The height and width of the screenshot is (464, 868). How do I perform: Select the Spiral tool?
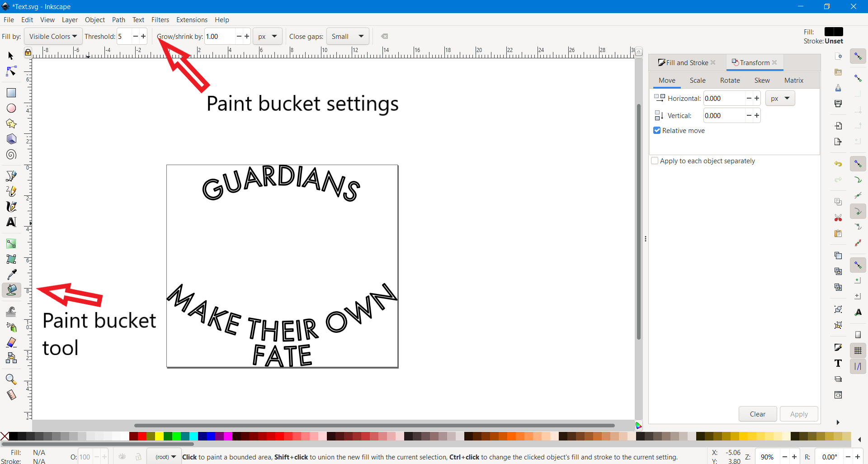[11, 155]
